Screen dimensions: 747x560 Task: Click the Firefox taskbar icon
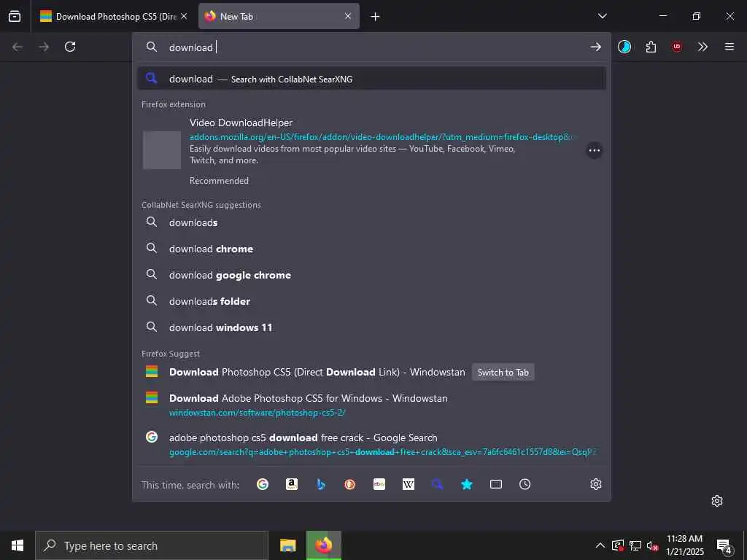[x=323, y=545]
